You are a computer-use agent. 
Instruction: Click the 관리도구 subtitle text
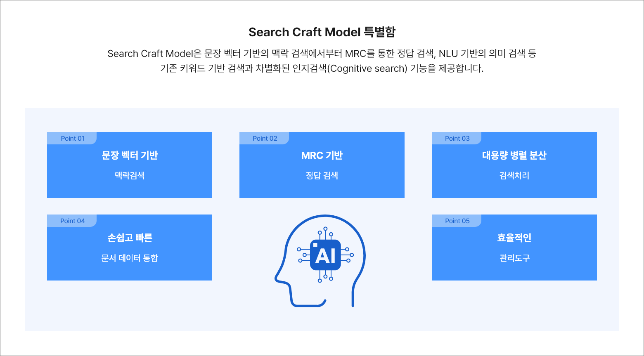pos(514,258)
